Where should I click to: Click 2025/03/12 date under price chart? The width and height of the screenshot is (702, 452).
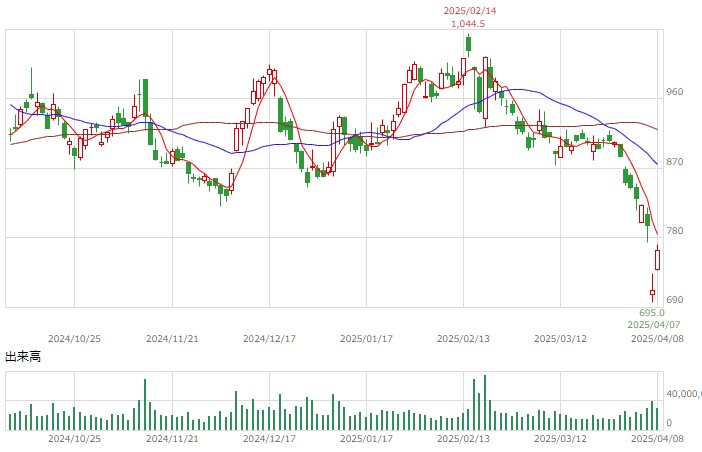561,339
